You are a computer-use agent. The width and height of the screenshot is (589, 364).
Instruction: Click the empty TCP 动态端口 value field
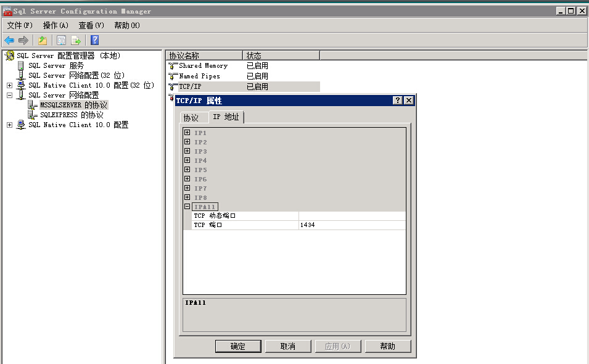tap(352, 215)
